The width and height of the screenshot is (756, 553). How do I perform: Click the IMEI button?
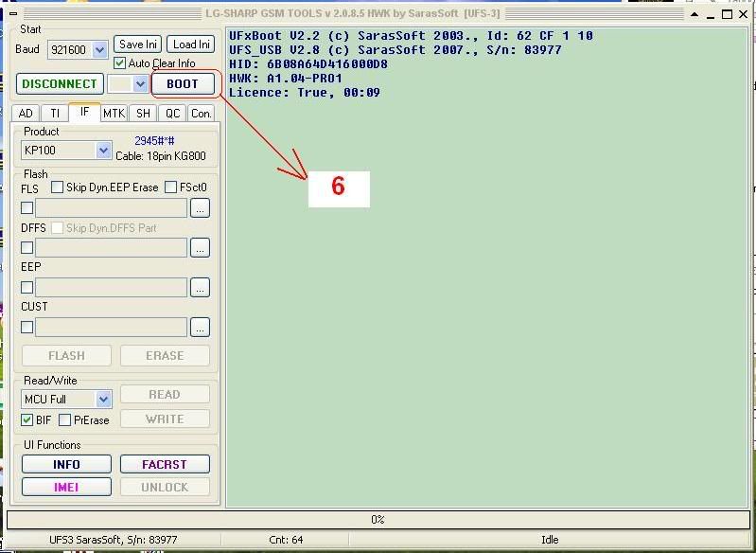click(66, 487)
